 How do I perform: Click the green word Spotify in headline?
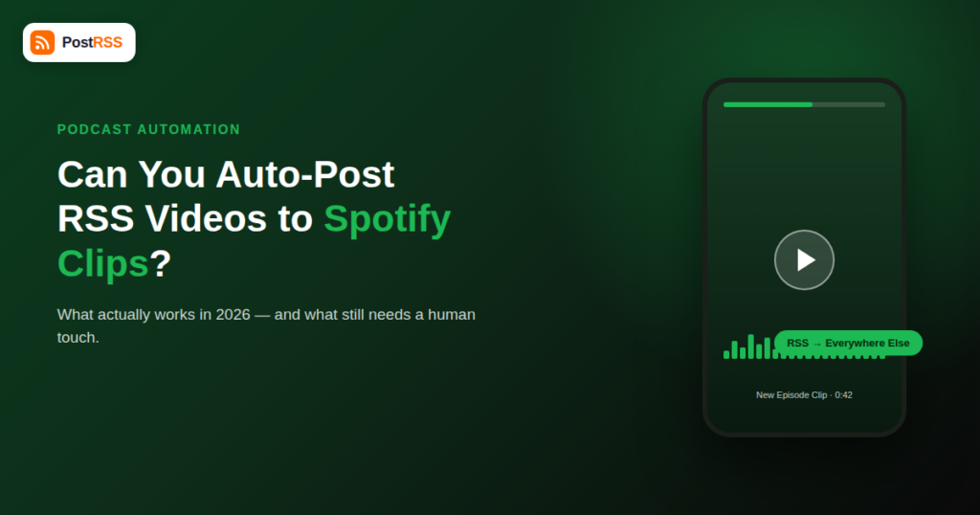coord(387,218)
